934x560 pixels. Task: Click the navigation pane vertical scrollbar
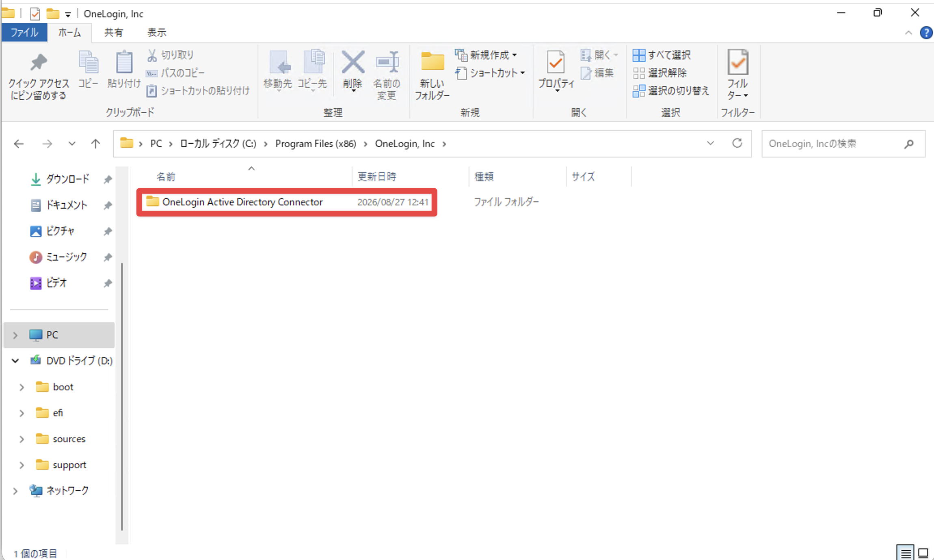click(122, 397)
